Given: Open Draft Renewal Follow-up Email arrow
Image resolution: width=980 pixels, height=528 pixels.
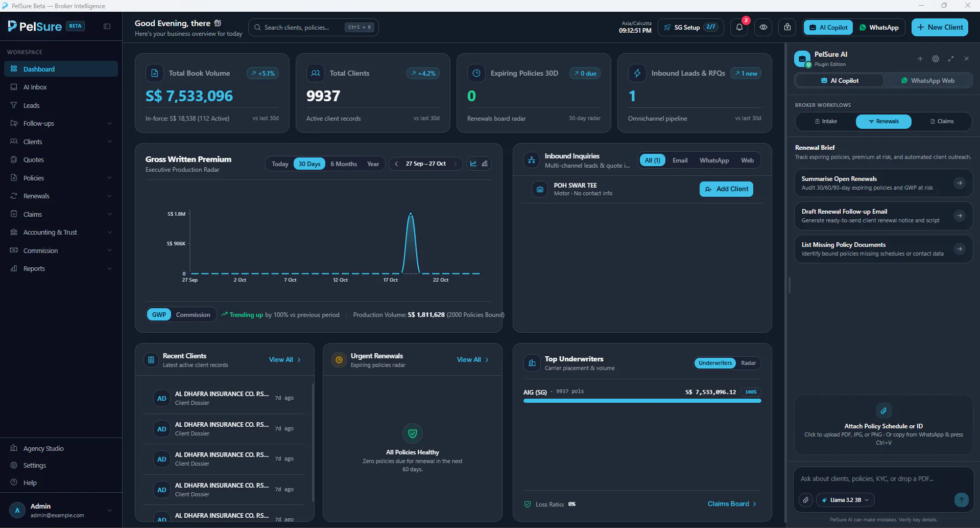Looking at the screenshot, I should tap(960, 216).
